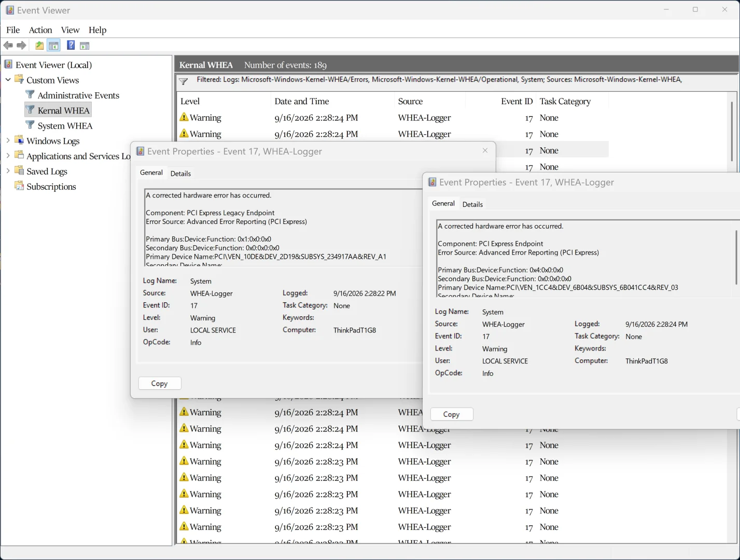Click Copy button in right Event Properties
This screenshot has width=740, height=560.
tap(452, 414)
